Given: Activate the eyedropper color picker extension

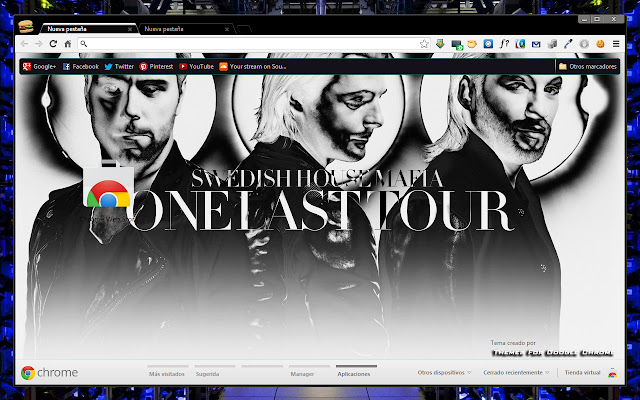Looking at the screenshot, I should (568, 44).
